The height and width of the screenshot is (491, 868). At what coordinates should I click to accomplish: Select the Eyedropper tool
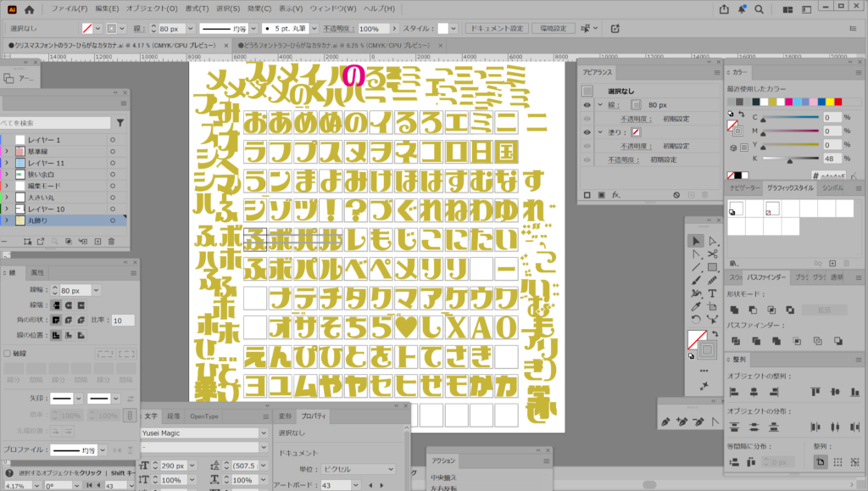tap(695, 306)
